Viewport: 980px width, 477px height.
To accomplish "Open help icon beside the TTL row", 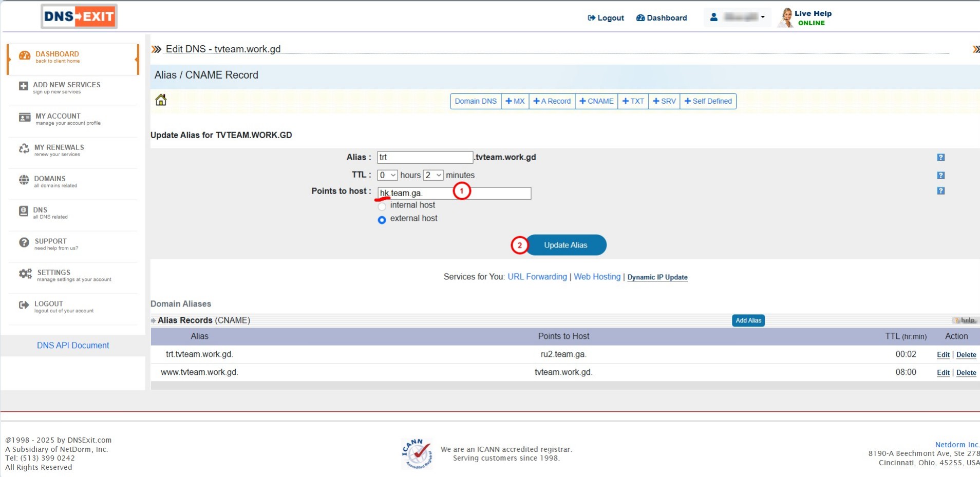I will click(x=940, y=176).
